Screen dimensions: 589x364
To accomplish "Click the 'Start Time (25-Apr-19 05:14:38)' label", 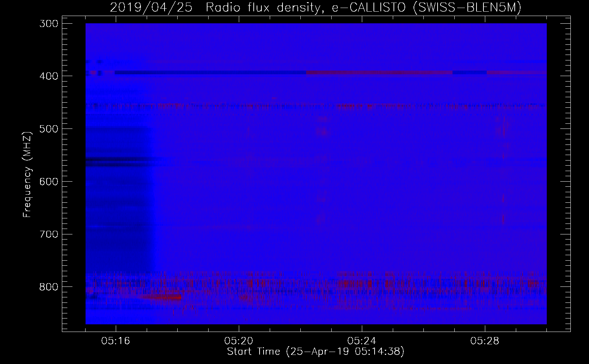I will coord(316,352).
